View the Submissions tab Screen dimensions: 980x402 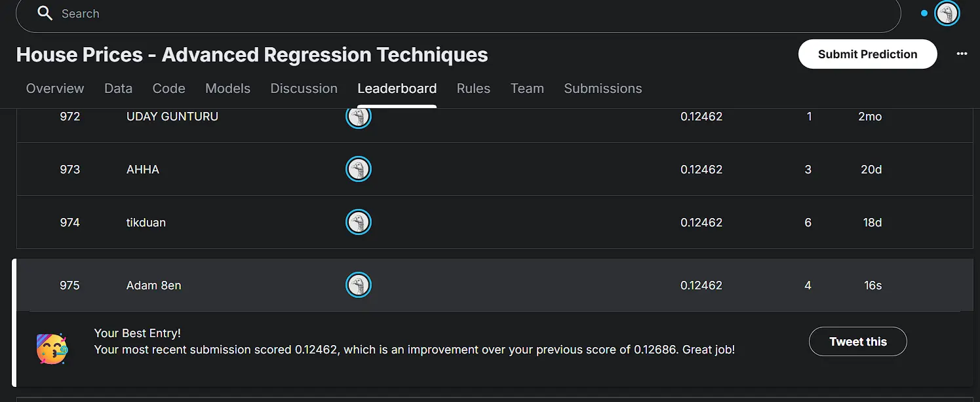[x=602, y=88]
